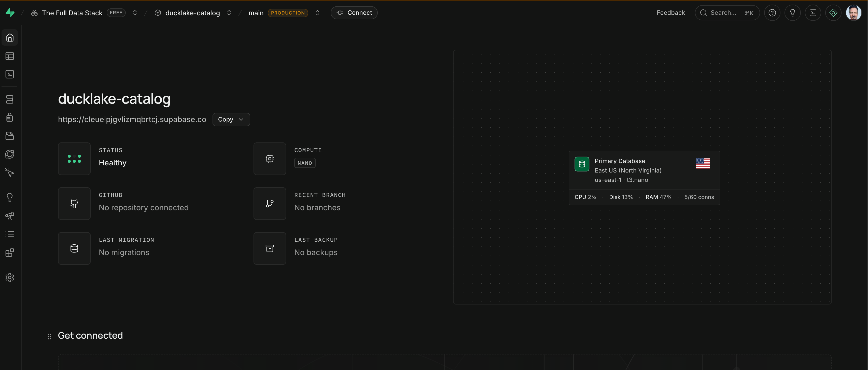
Task: Open Project Settings gear in sidebar
Action: click(10, 277)
